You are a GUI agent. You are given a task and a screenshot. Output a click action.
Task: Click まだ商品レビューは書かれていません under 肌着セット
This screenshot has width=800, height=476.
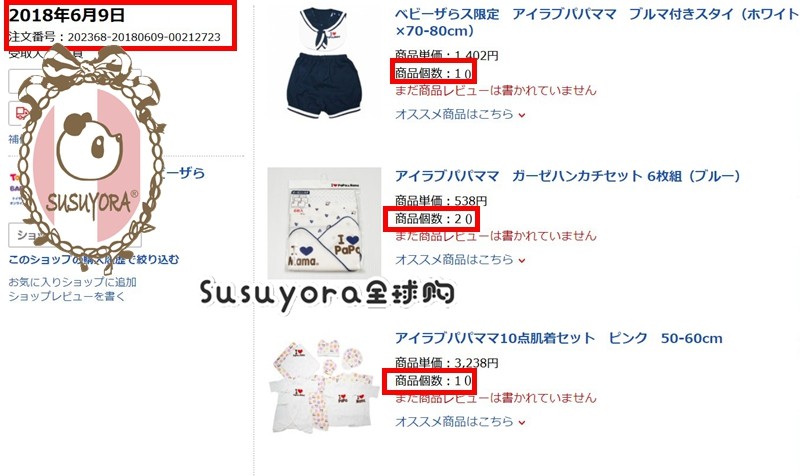tap(495, 398)
